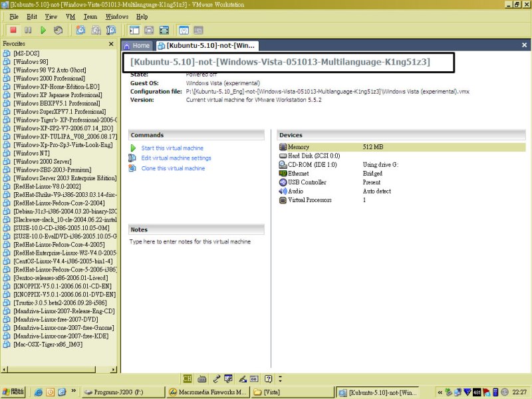The image size is (532, 399).
Task: Open the snapshot manager toolbar icon
Action: pos(111,30)
